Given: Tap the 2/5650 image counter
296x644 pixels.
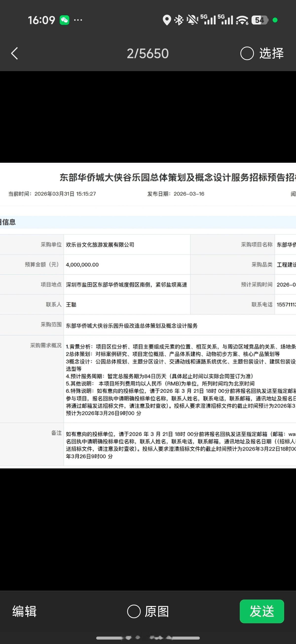Looking at the screenshot, I should (148, 54).
